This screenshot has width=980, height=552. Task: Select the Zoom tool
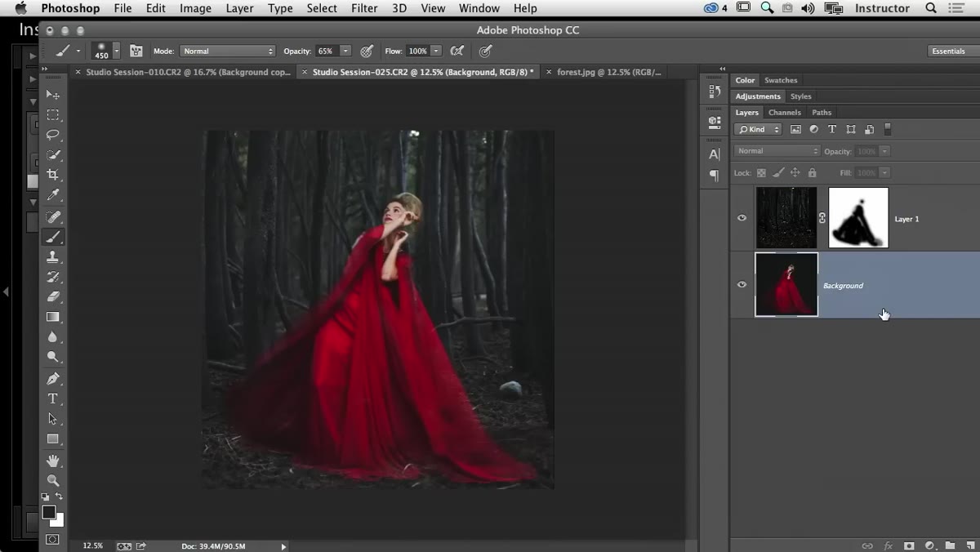click(53, 480)
